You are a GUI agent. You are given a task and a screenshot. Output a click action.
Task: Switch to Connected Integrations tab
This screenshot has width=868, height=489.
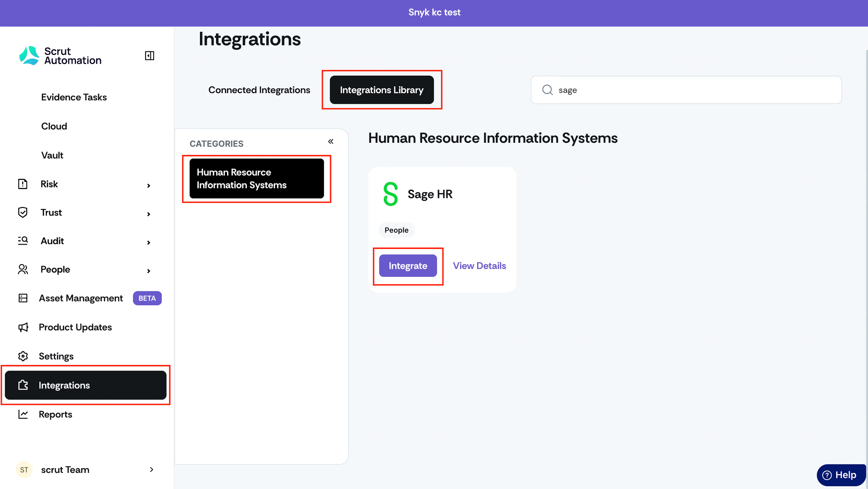[x=259, y=90]
